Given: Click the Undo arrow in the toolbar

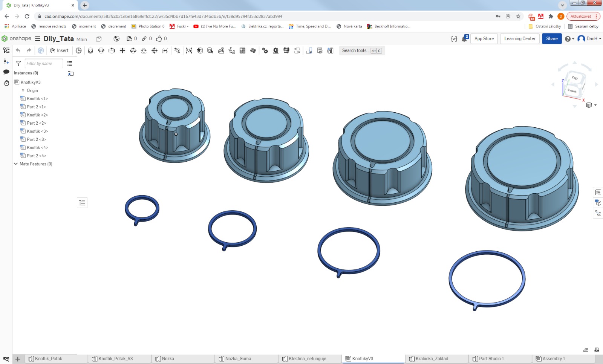Looking at the screenshot, I should tap(18, 50).
